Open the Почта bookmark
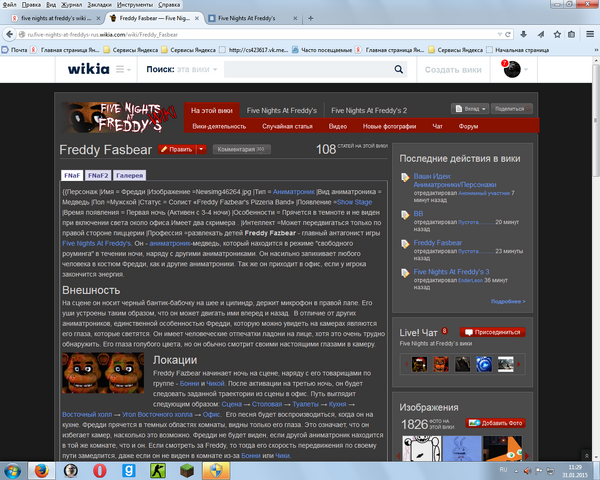 [x=15, y=50]
